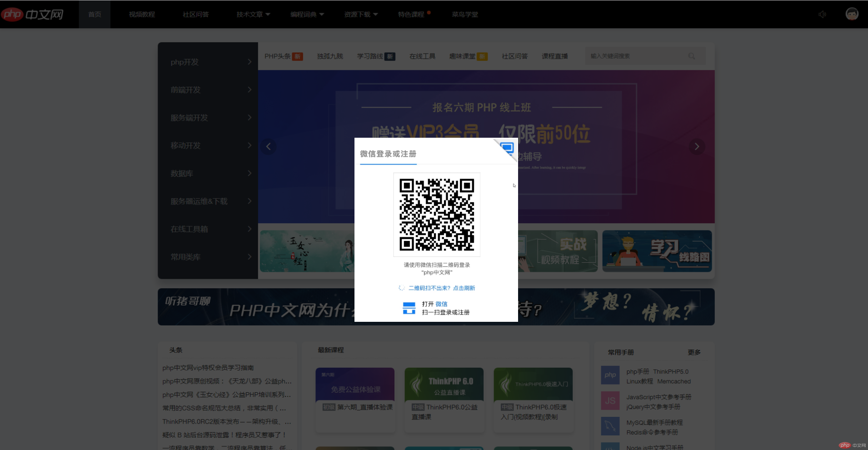Click 更多 link in 常用手册

coord(694,352)
